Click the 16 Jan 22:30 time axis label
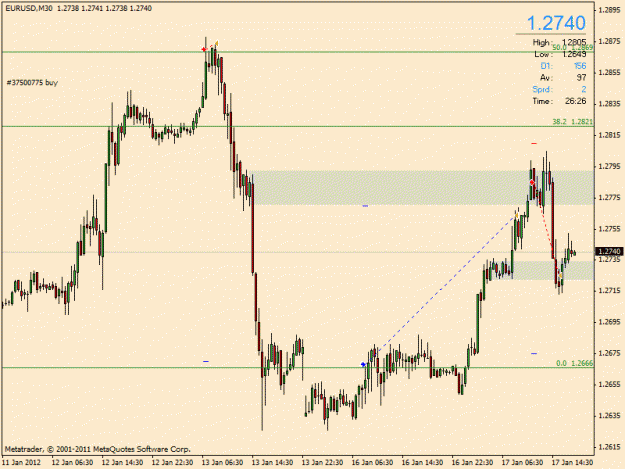This screenshot has height=469, width=625. point(472,462)
